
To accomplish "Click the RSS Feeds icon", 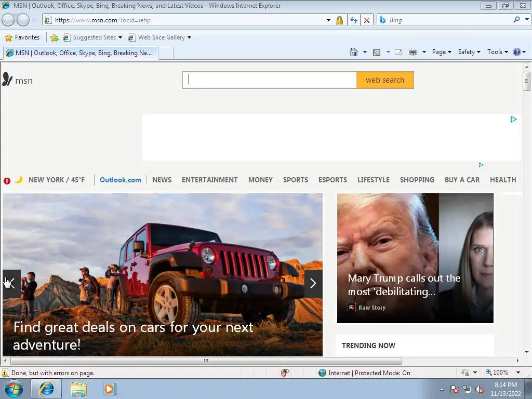I will pos(377,52).
